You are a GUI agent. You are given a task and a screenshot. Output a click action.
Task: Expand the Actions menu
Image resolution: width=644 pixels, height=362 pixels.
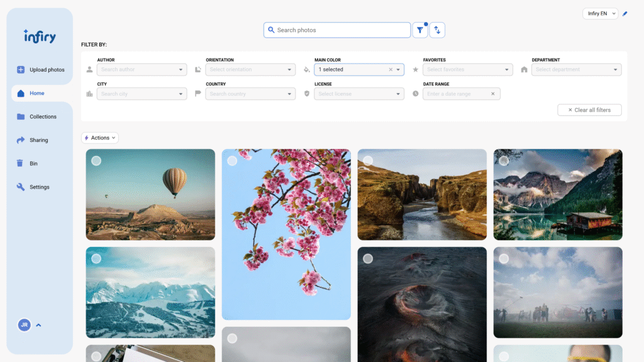click(x=100, y=138)
